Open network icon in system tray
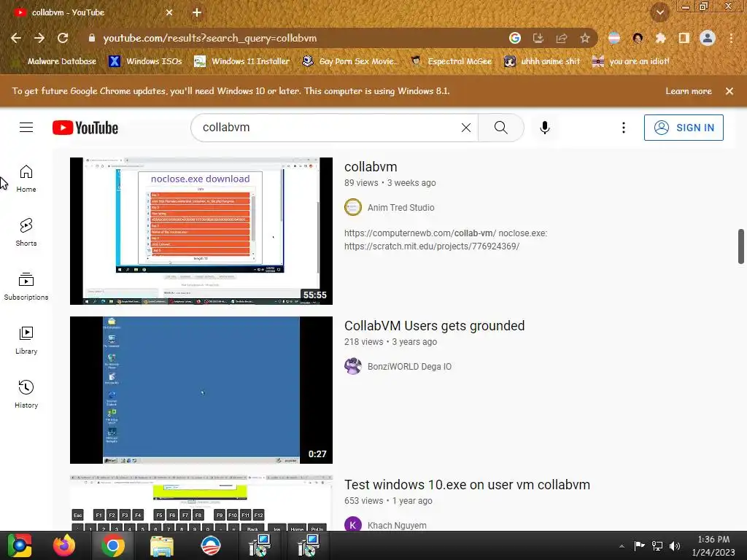 click(x=657, y=546)
